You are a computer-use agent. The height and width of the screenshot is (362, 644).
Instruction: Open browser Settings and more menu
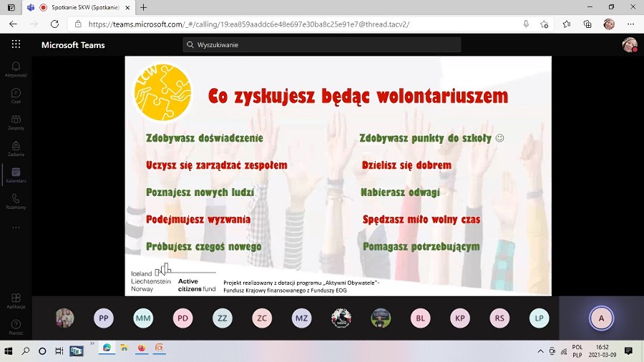630,24
